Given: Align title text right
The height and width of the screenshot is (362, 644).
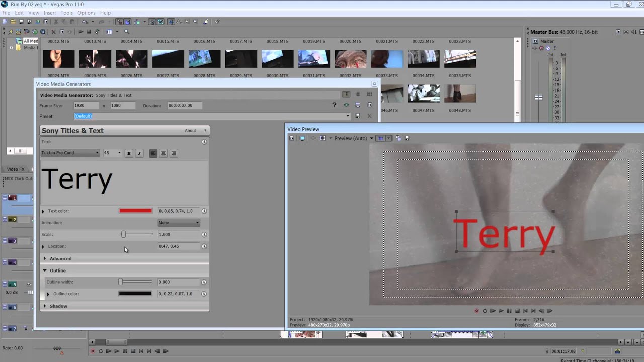Looking at the screenshot, I should (174, 153).
